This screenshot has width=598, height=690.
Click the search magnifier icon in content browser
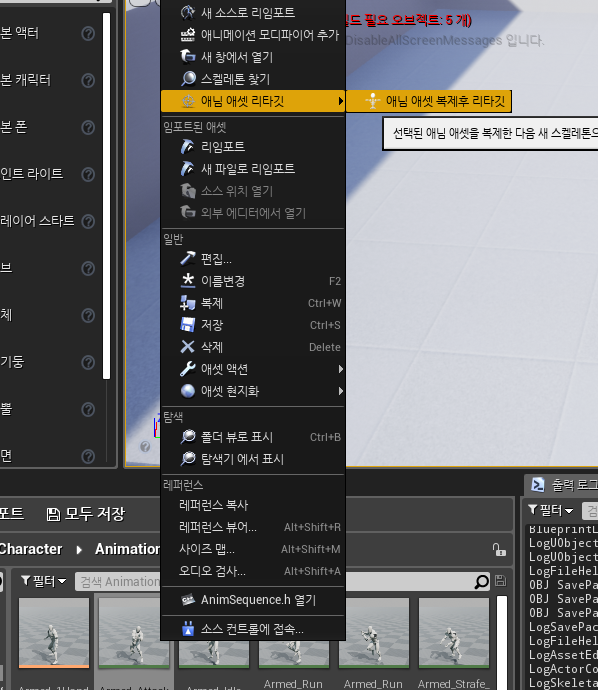[482, 582]
